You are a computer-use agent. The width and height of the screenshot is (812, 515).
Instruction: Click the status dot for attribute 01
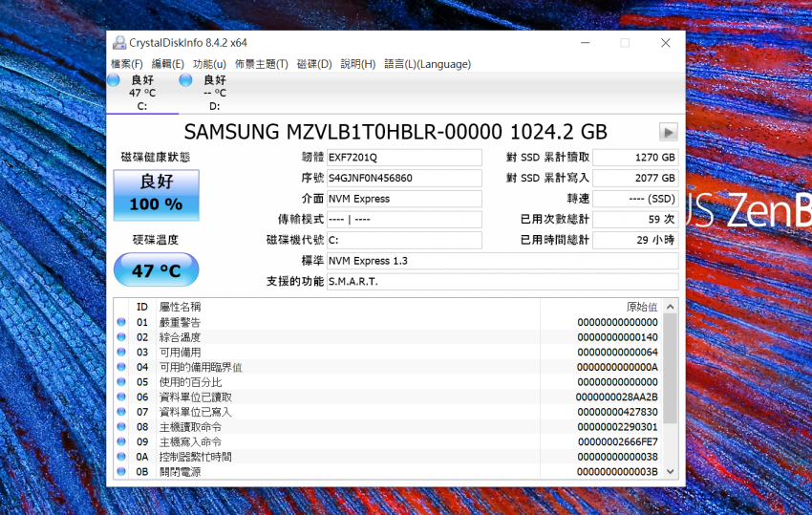pyautogui.click(x=121, y=322)
